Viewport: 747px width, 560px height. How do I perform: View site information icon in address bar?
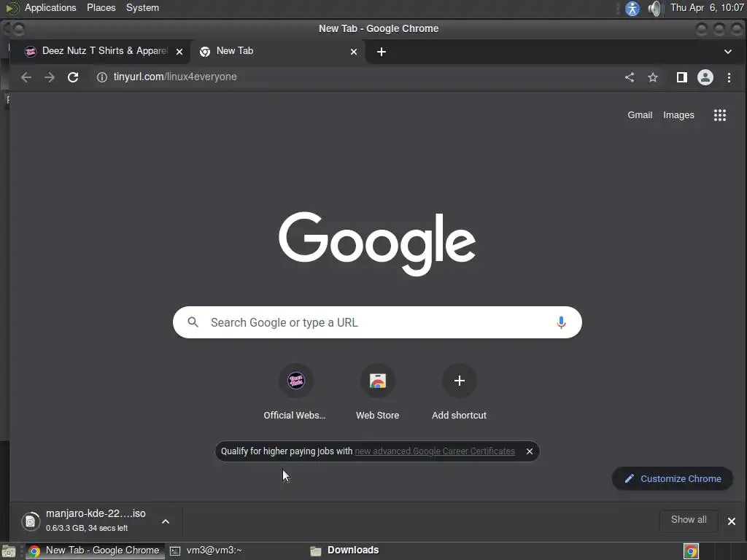(102, 77)
